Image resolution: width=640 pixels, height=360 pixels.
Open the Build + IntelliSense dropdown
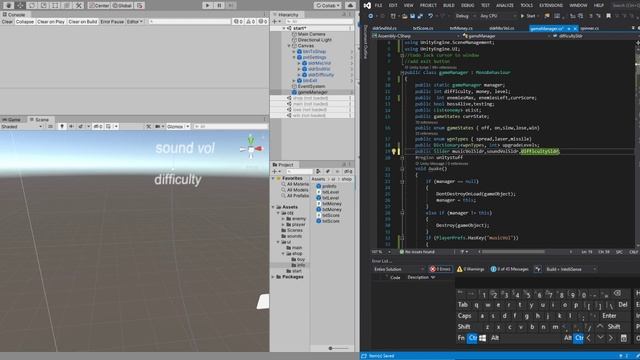pyautogui.click(x=571, y=269)
